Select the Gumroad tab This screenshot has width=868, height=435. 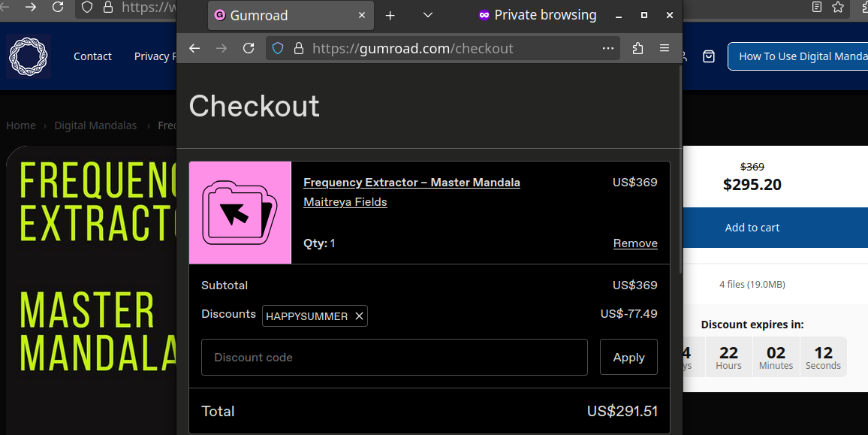pos(291,16)
